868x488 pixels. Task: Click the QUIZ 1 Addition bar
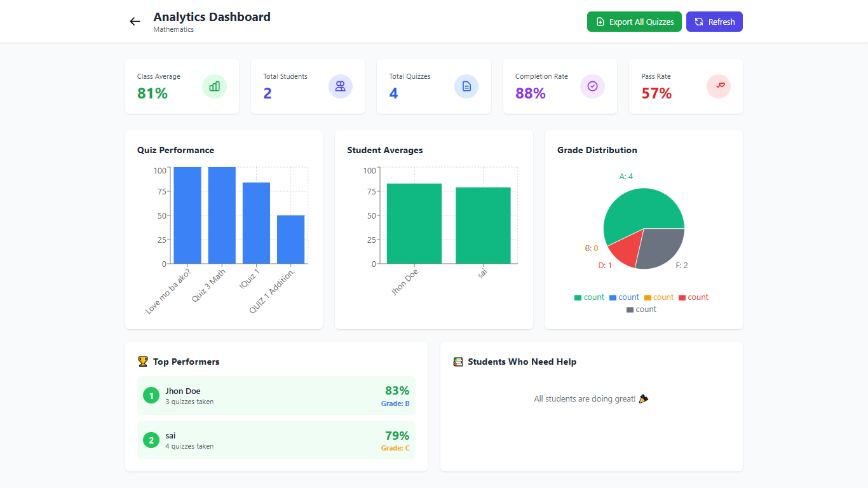[x=290, y=240]
